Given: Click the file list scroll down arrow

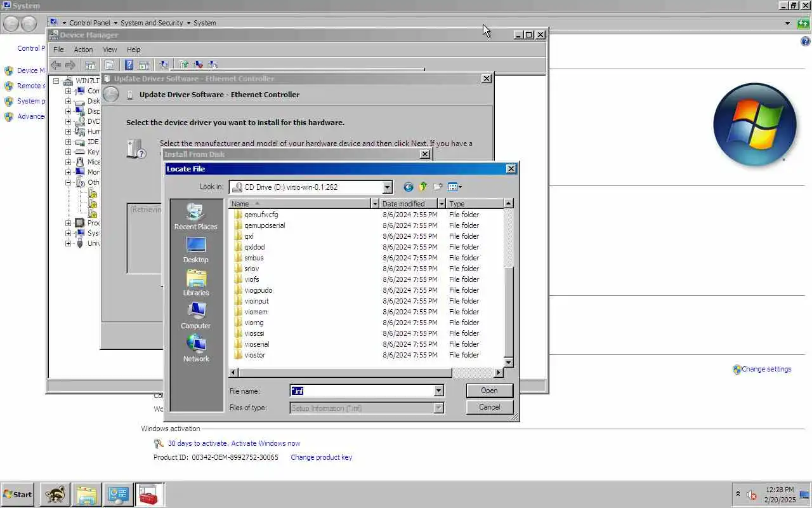Looking at the screenshot, I should [508, 363].
